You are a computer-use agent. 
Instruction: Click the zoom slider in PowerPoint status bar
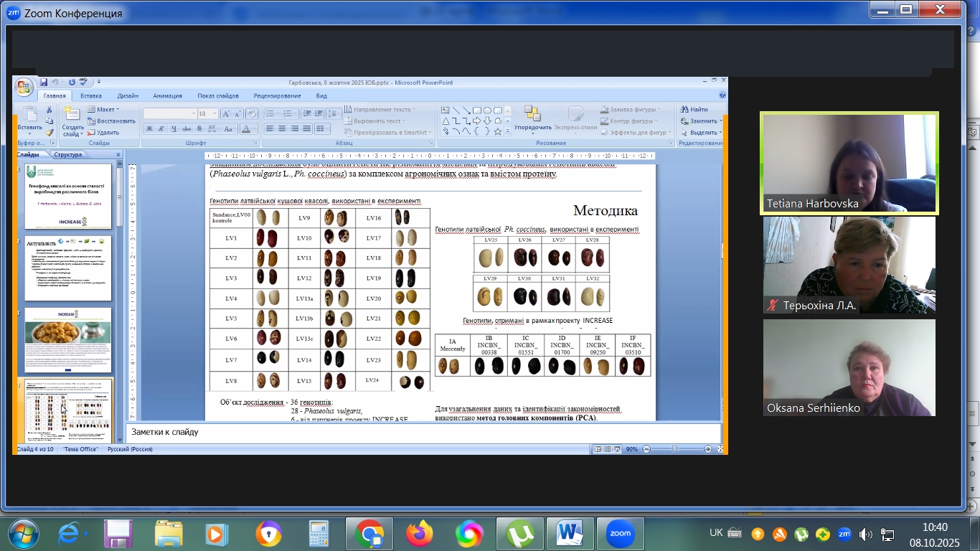(674, 449)
